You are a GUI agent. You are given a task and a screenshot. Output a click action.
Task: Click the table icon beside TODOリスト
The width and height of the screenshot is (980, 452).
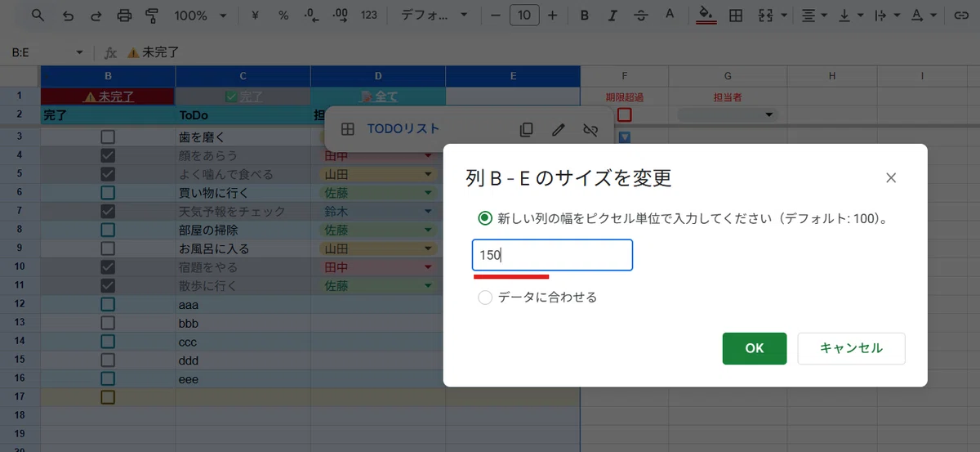348,129
